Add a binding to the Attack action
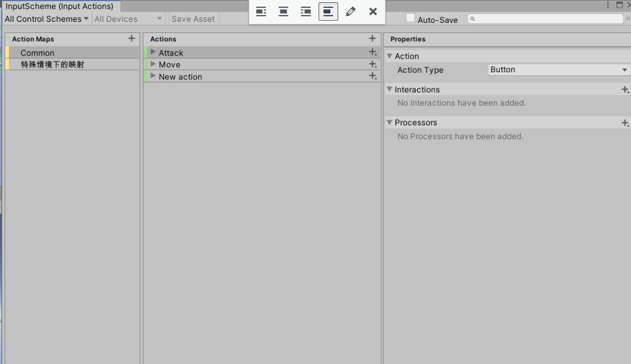 [x=372, y=52]
